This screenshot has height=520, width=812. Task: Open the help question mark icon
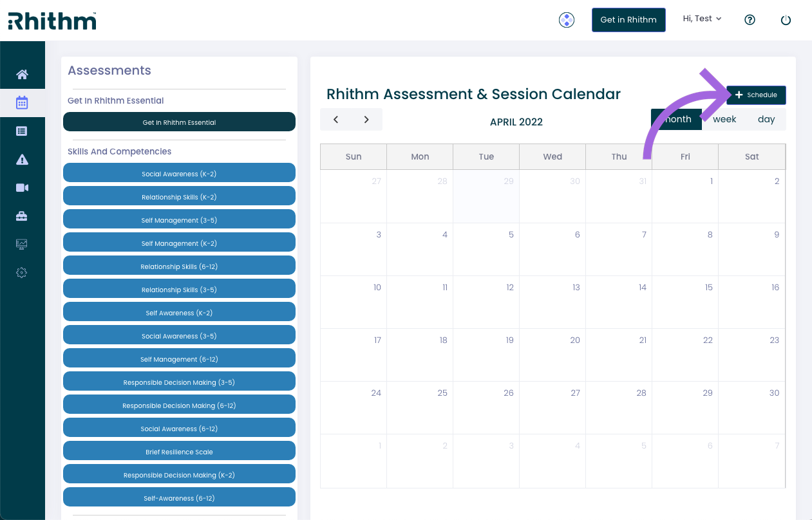point(750,20)
